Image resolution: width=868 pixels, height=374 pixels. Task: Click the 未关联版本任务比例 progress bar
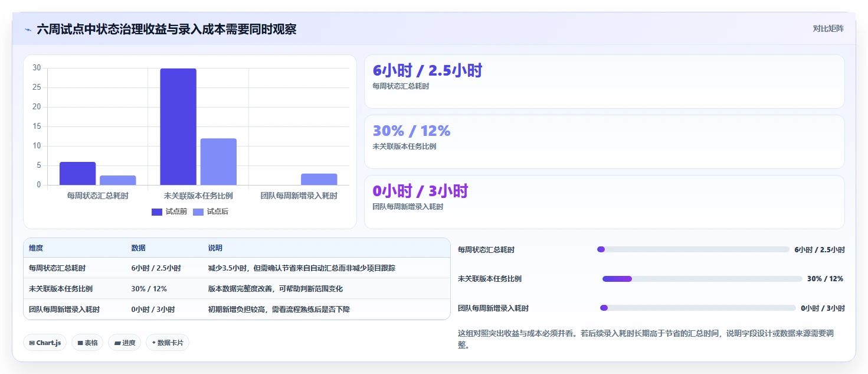pos(702,279)
